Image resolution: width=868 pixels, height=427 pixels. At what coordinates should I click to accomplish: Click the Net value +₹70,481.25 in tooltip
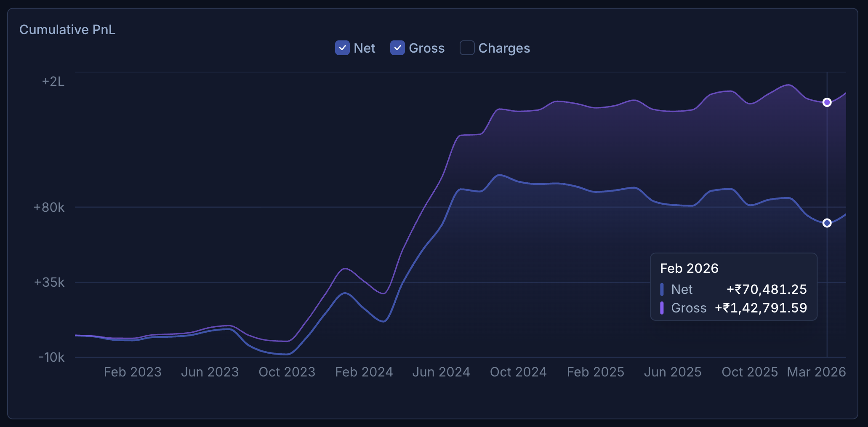click(x=767, y=289)
